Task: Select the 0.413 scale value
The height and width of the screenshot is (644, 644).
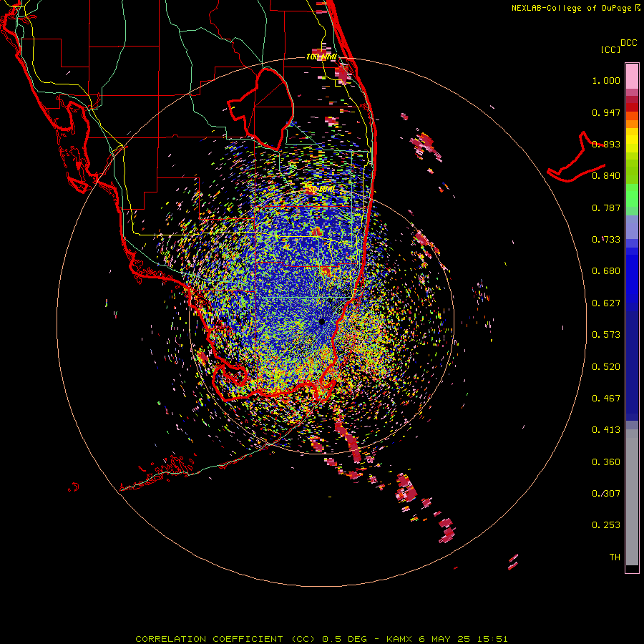Action: tap(606, 430)
